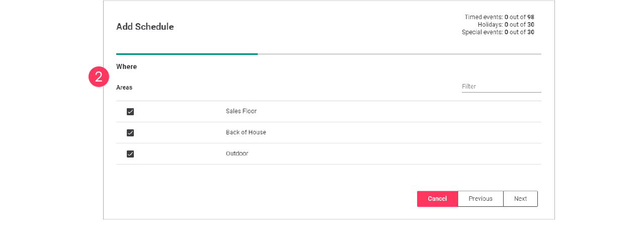
Task: Uncheck the Sales Floor checkbox
Action: [x=130, y=112]
